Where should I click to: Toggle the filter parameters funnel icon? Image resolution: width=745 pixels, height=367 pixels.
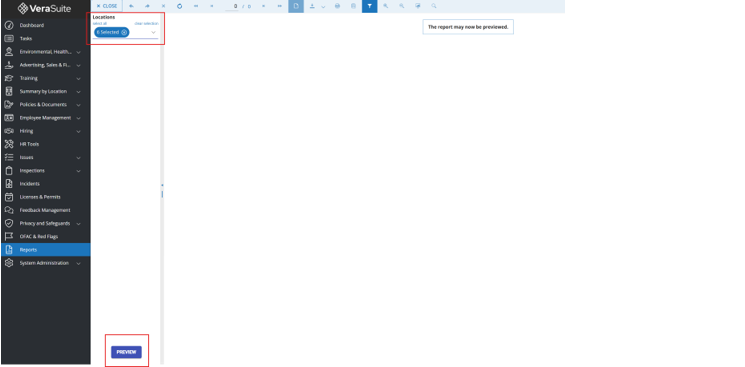[370, 6]
